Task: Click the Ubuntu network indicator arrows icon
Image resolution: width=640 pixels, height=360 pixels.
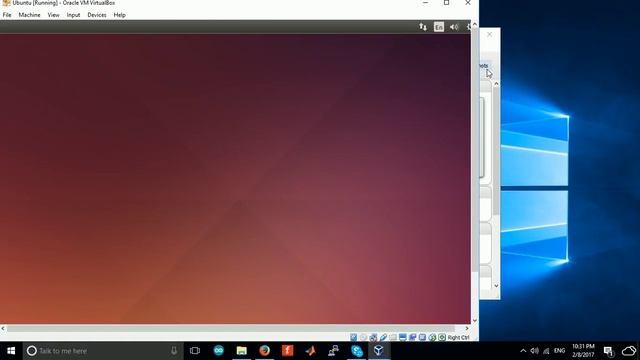Action: (x=423, y=27)
